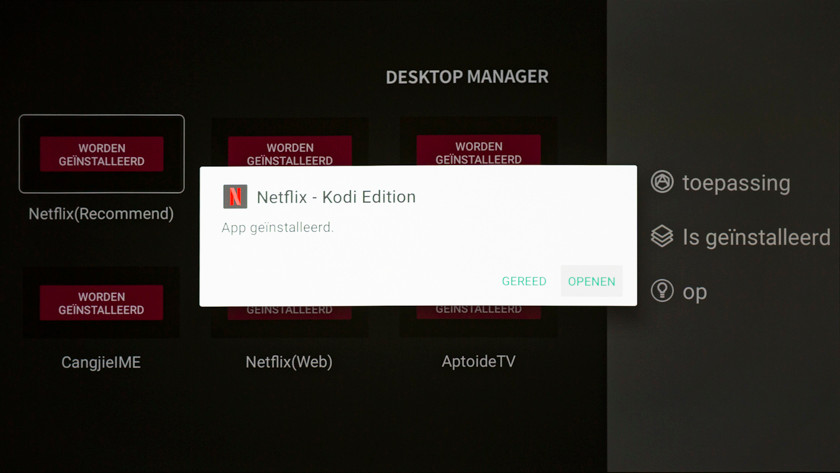This screenshot has height=473, width=840.
Task: Click the layers icon beside Is geïnstalleerd
Action: (x=662, y=236)
